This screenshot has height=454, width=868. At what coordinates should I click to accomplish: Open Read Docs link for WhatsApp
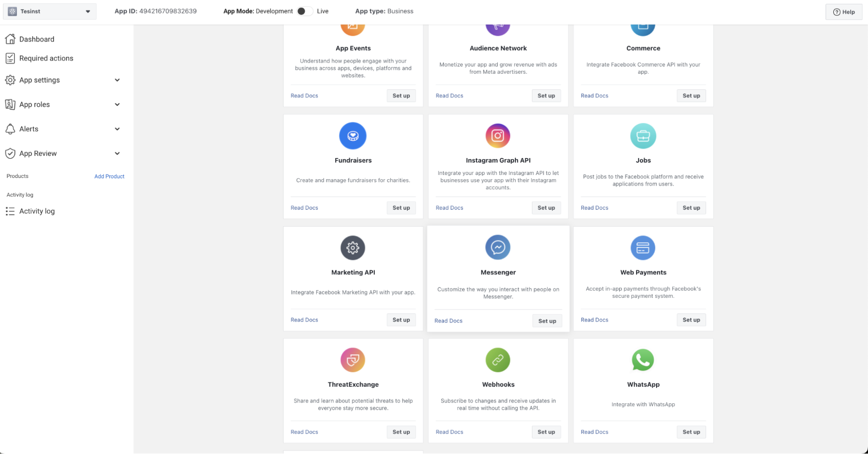[594, 432]
